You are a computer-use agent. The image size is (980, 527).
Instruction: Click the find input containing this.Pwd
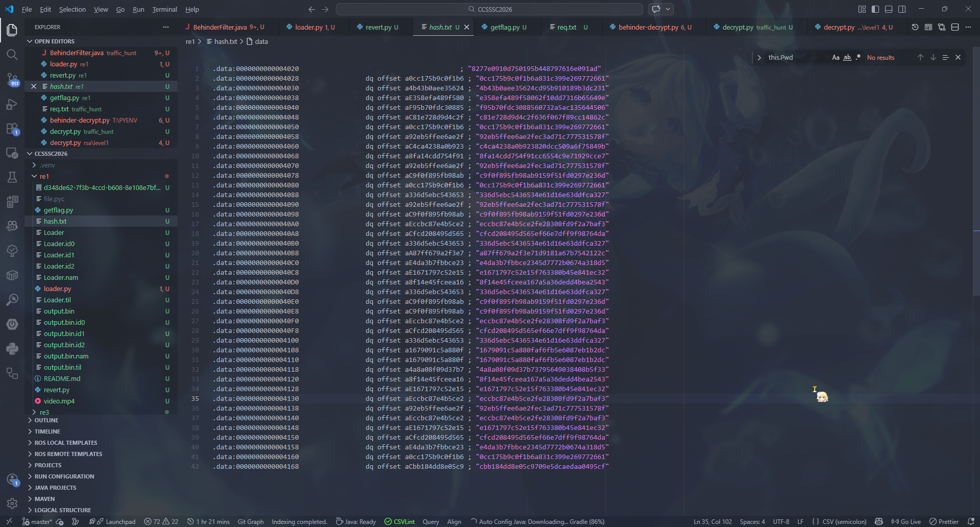coord(795,58)
